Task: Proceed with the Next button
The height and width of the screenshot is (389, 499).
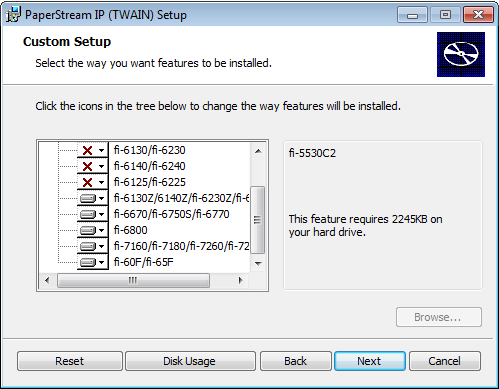Action: tap(370, 361)
